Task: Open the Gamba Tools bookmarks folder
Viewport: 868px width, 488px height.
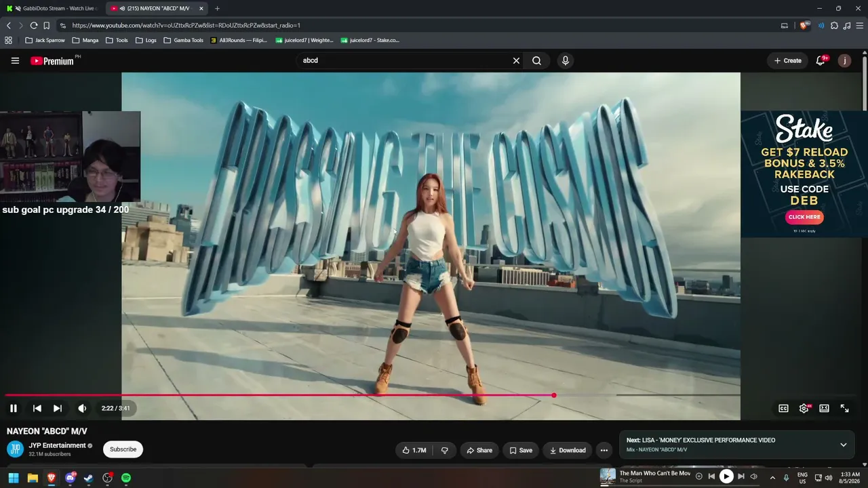Action: click(184, 40)
